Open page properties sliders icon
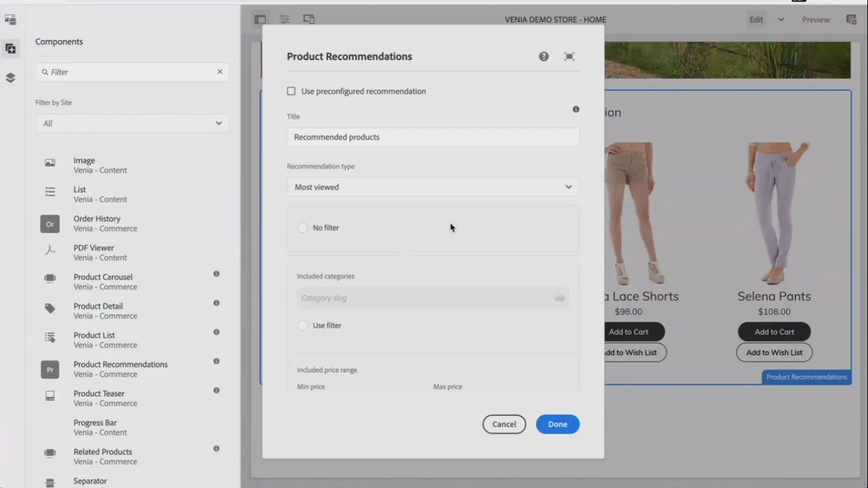Screen dimensions: 868x488 click(x=284, y=20)
